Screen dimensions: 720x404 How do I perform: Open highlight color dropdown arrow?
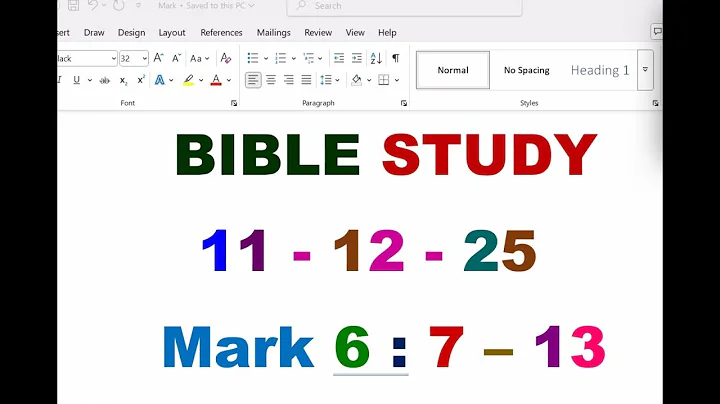[x=201, y=80]
